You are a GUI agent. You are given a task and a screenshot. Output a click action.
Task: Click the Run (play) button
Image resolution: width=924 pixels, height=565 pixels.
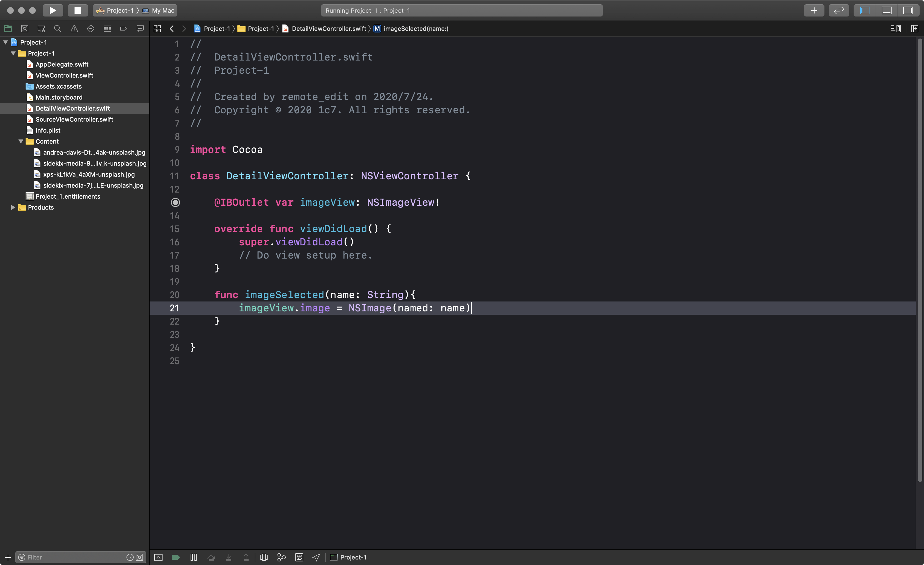point(53,10)
